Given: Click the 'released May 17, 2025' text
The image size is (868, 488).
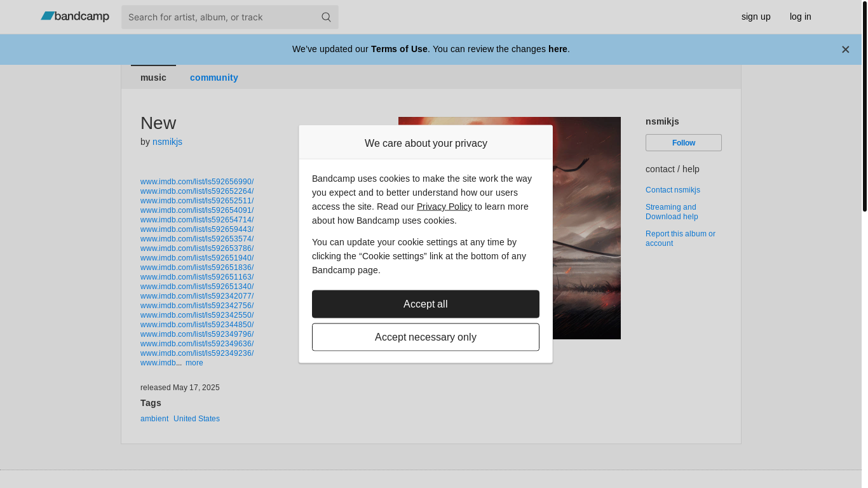Looking at the screenshot, I should pyautogui.click(x=180, y=388).
